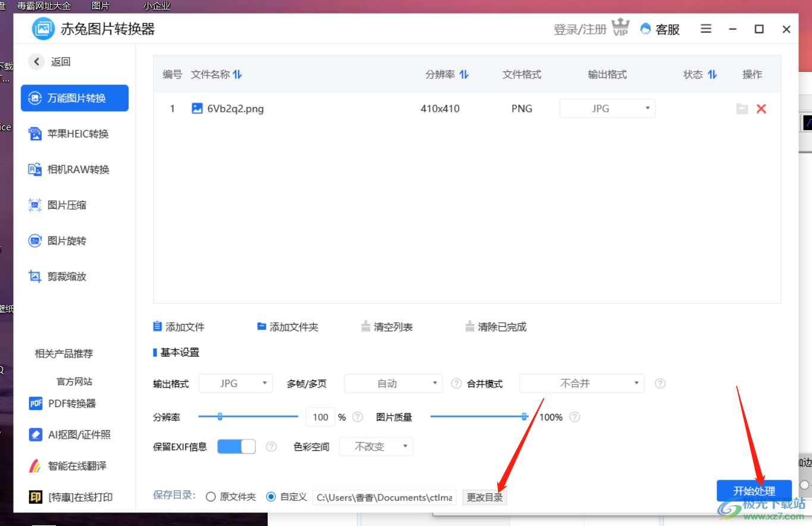Click the help icon next to 合并模式

660,383
